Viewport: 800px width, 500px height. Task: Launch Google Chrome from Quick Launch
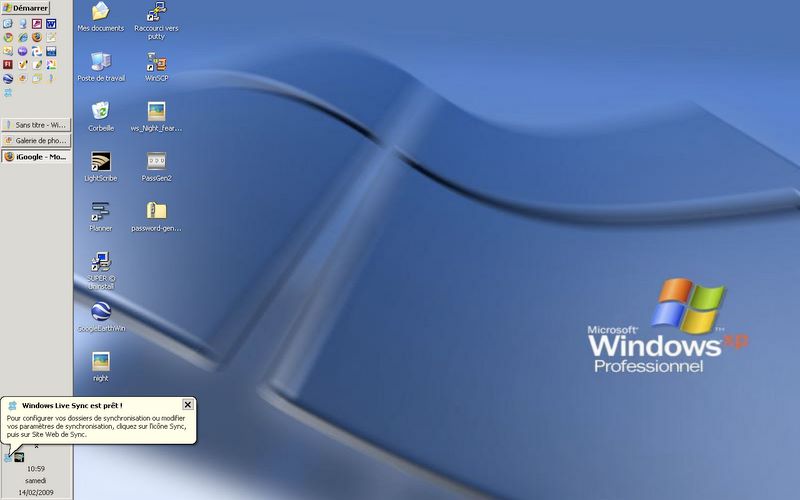(x=8, y=38)
